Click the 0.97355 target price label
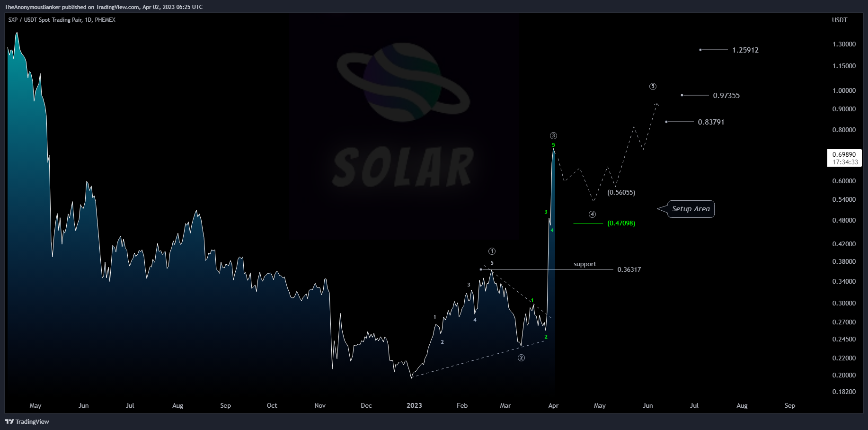This screenshot has width=868, height=430. pyautogui.click(x=726, y=95)
